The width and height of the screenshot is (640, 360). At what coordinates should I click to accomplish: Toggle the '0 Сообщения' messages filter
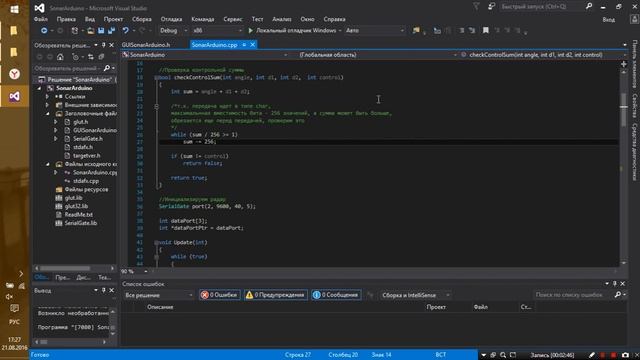click(x=336, y=295)
